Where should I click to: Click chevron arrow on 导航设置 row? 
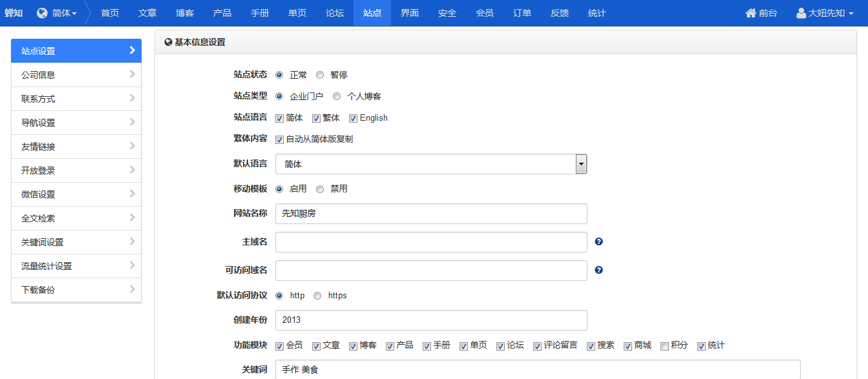[x=132, y=122]
